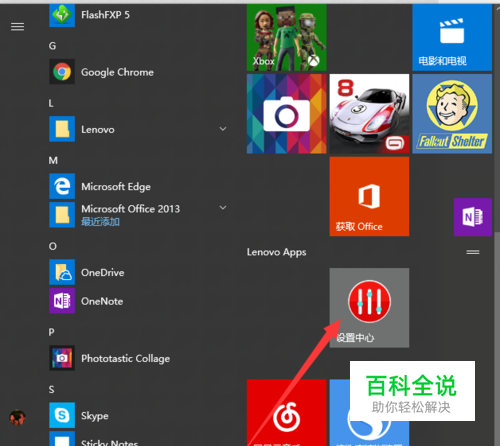Click Microsoft Office 2013 folder icon
Viewport: 500px width, 446px height.
coord(62,215)
